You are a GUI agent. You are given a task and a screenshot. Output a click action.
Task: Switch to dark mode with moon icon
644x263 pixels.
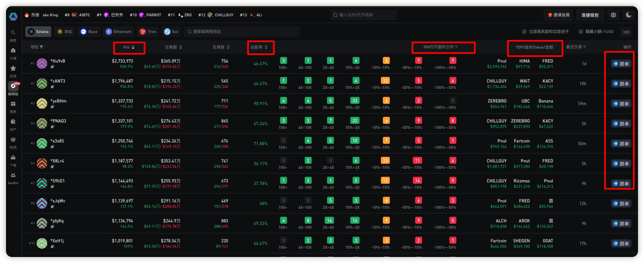[628, 15]
